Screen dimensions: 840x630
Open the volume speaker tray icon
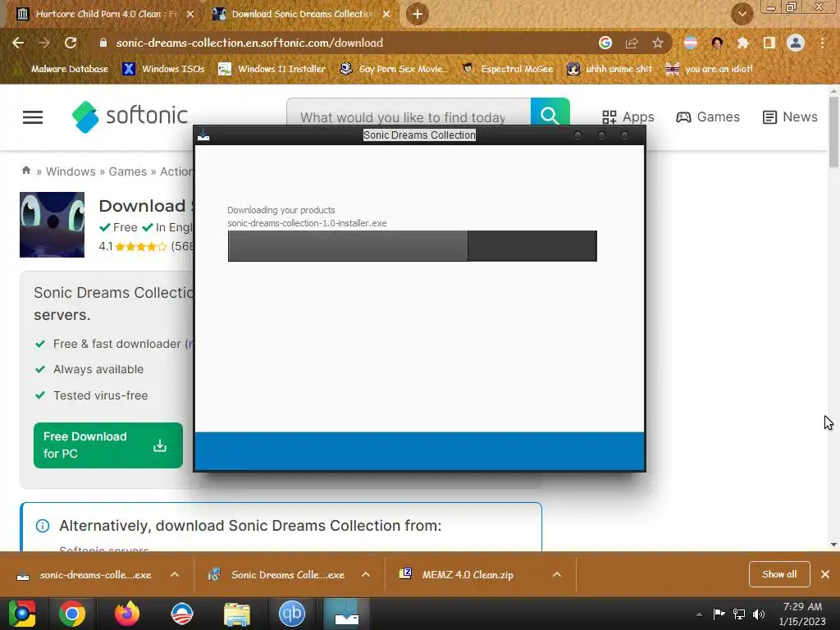759,614
